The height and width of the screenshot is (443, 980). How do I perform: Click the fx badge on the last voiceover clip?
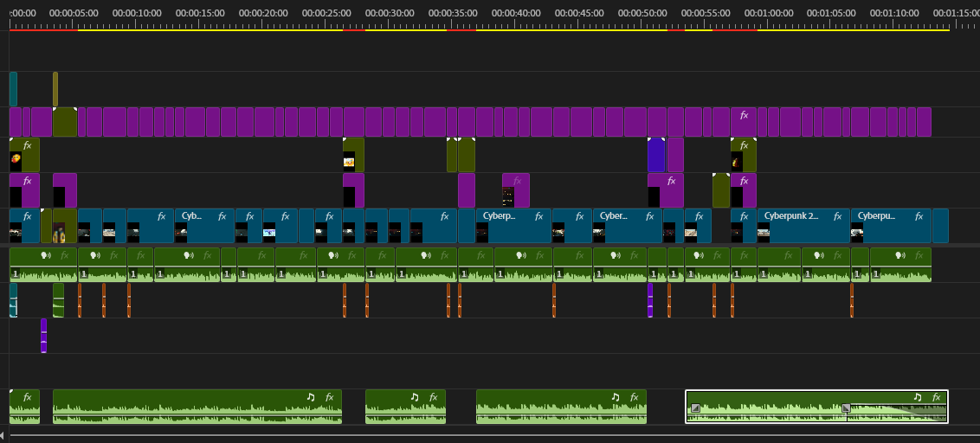click(x=919, y=255)
